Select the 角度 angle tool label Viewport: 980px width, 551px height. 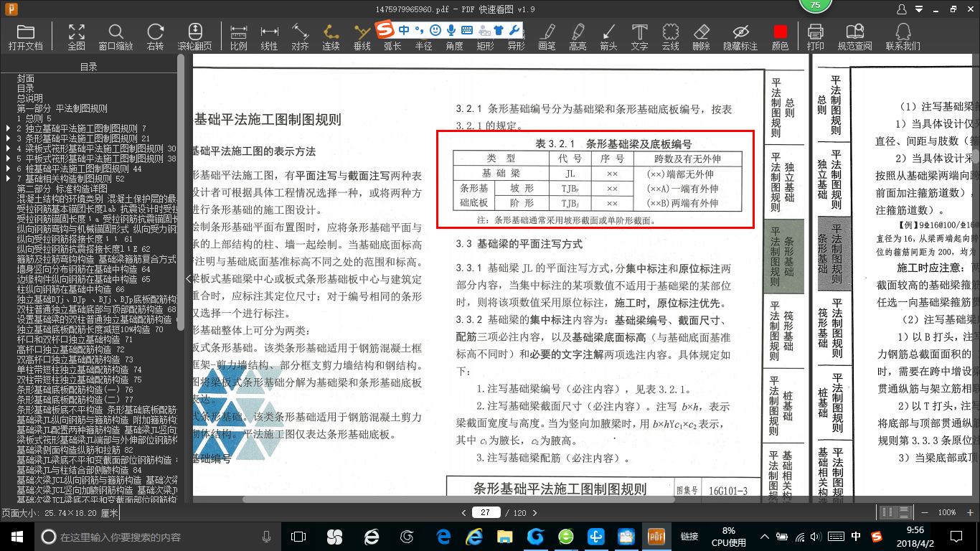coord(454,46)
